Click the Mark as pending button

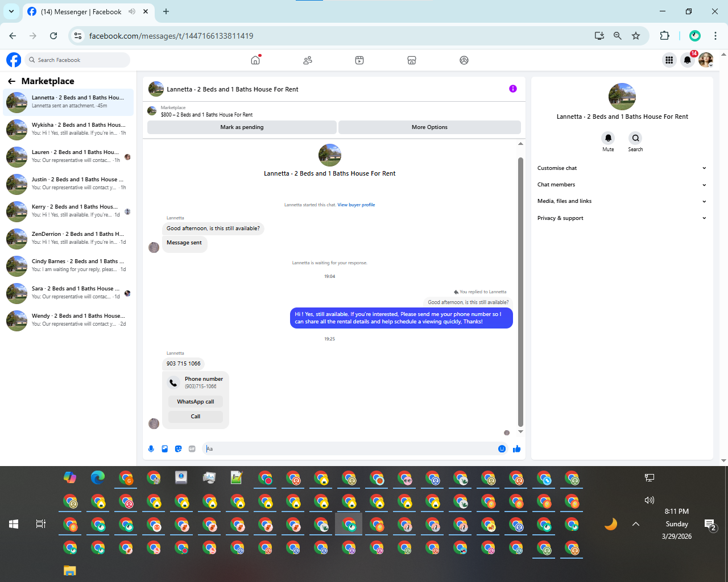pos(242,127)
